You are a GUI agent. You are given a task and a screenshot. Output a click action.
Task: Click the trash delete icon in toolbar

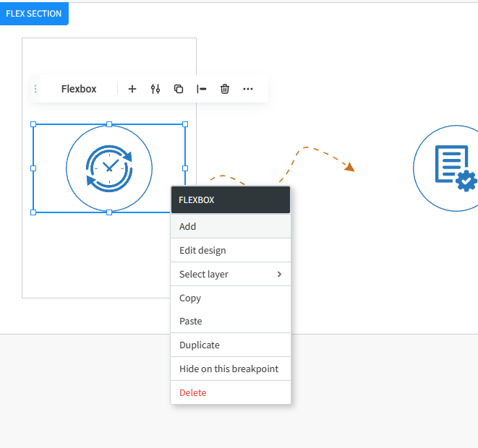click(225, 89)
